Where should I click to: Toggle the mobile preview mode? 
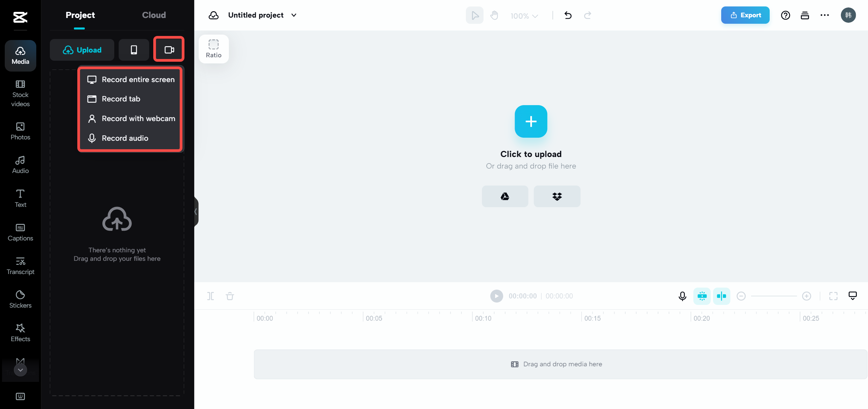134,50
